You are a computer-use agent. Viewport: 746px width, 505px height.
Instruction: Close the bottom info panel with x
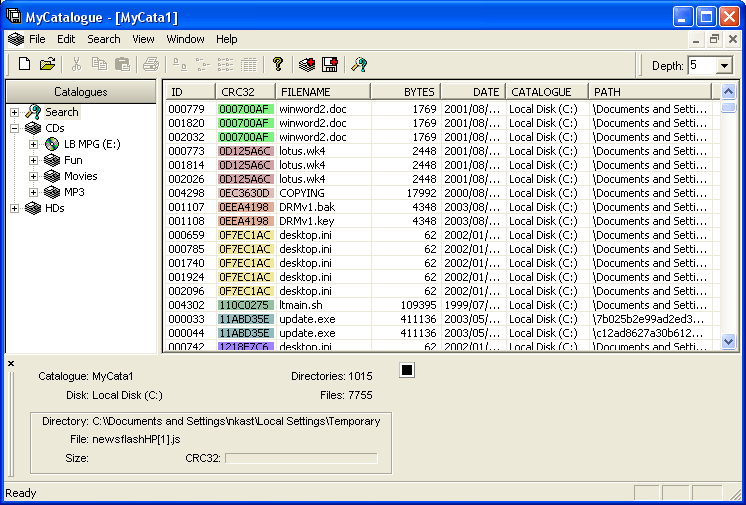point(11,364)
